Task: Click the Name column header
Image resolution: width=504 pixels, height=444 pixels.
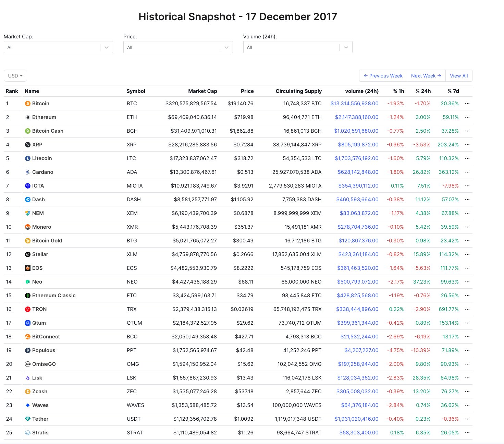Action: [32, 91]
